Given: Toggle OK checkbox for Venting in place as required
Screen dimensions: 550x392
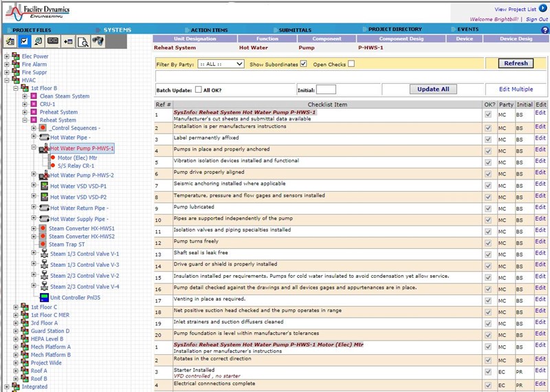Looking at the screenshot, I should click(488, 301).
